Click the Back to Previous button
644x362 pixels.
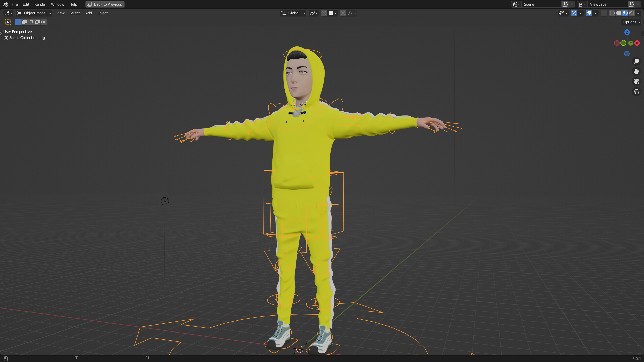[105, 4]
